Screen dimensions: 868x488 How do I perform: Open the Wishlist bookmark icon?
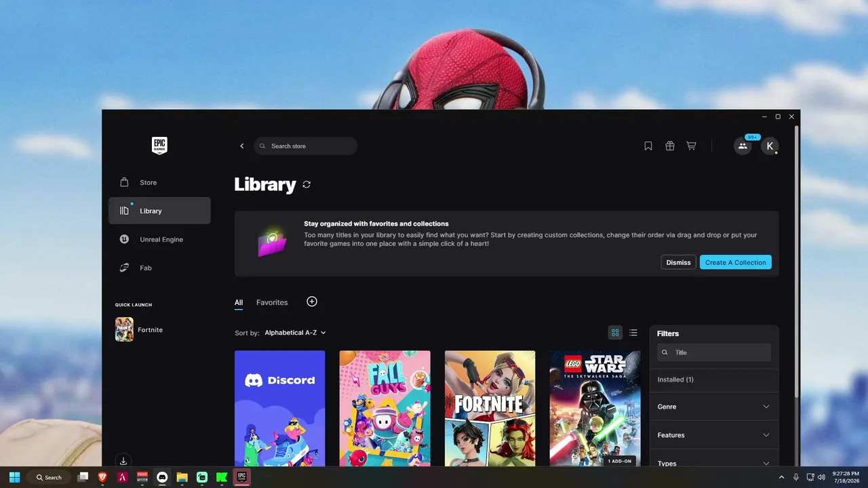pos(648,146)
